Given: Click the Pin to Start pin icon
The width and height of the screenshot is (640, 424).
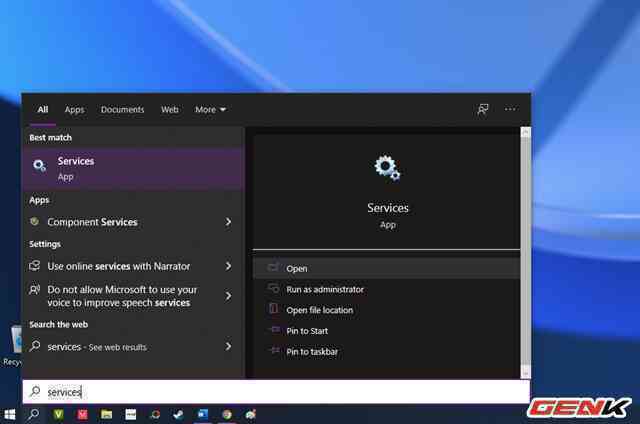Looking at the screenshot, I should [274, 330].
